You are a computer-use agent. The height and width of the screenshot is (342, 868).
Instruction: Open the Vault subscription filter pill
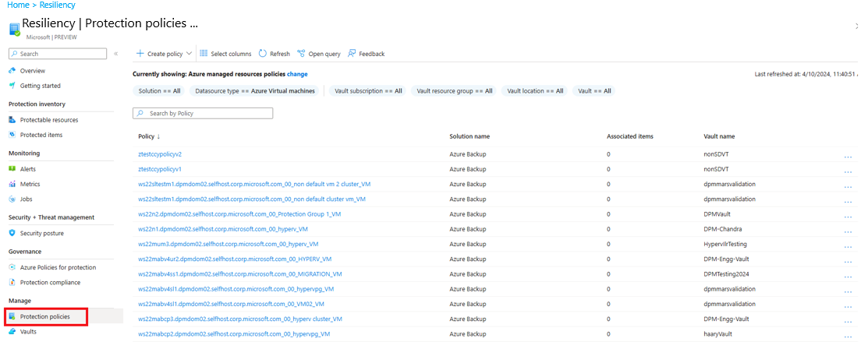(x=368, y=90)
